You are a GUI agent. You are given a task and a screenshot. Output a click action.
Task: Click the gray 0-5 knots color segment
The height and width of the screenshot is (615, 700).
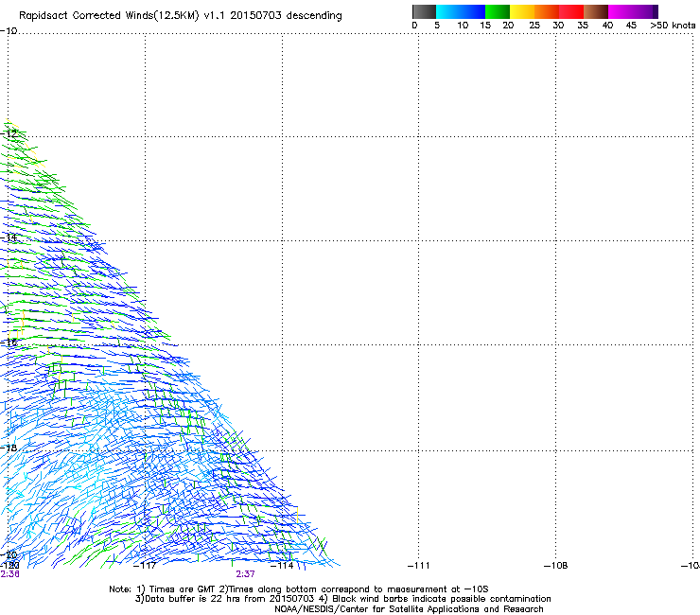pyautogui.click(x=424, y=11)
